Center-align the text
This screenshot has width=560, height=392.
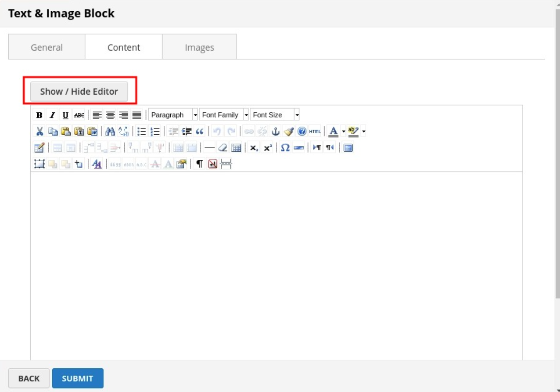[x=111, y=115]
